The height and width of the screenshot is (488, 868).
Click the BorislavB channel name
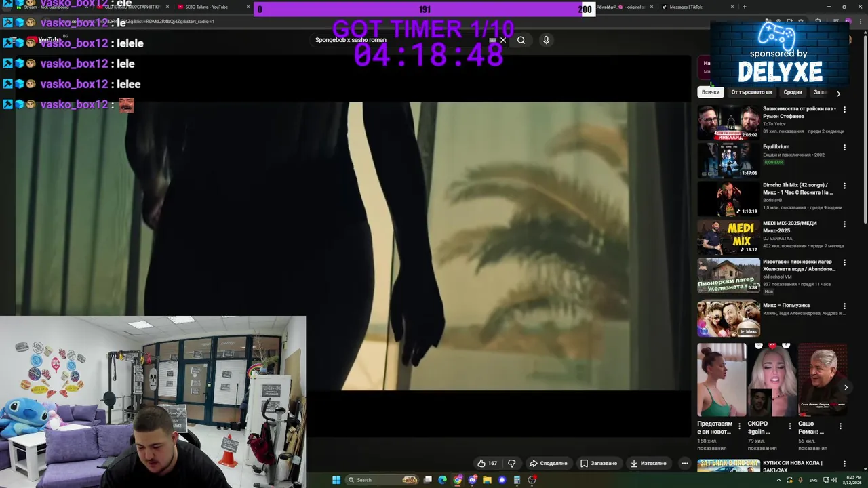772,200
